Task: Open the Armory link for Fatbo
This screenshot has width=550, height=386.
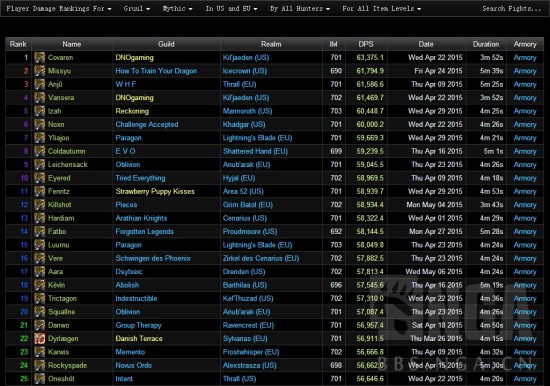Action: 525,232
